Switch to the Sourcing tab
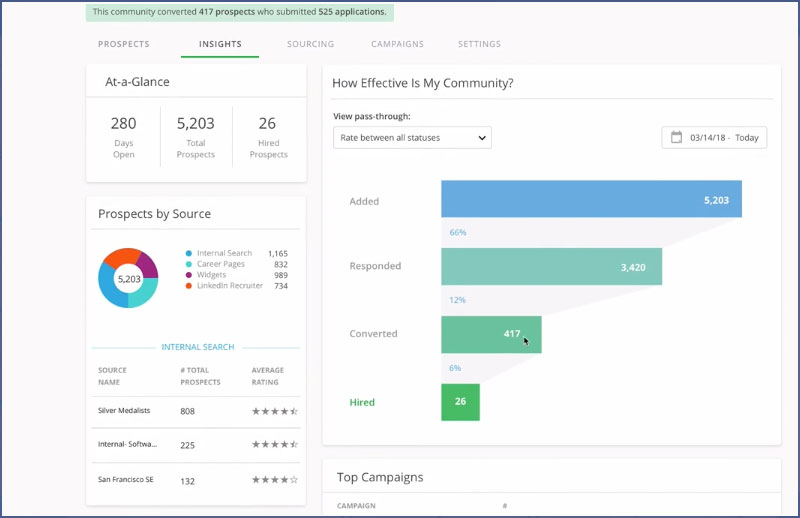800x518 pixels. click(310, 44)
